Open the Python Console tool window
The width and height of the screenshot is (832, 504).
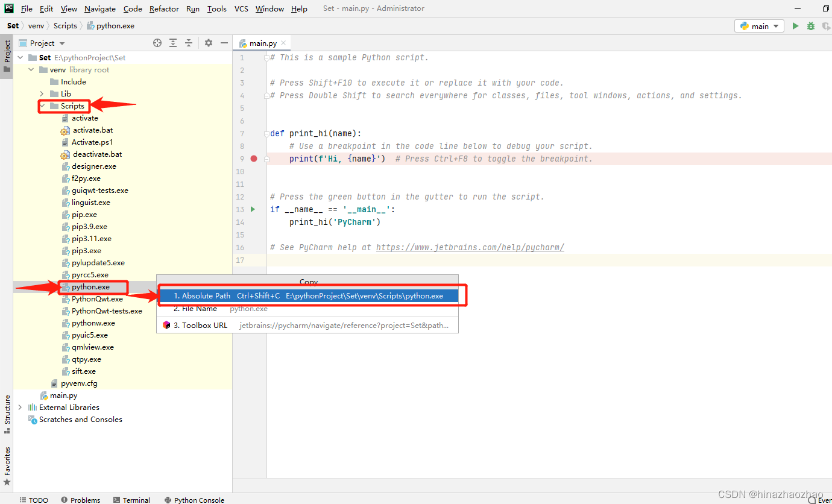pyautogui.click(x=194, y=500)
